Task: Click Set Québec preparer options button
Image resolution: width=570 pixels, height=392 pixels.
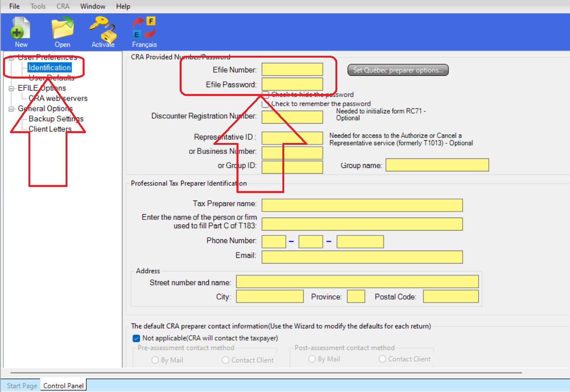Action: (398, 70)
